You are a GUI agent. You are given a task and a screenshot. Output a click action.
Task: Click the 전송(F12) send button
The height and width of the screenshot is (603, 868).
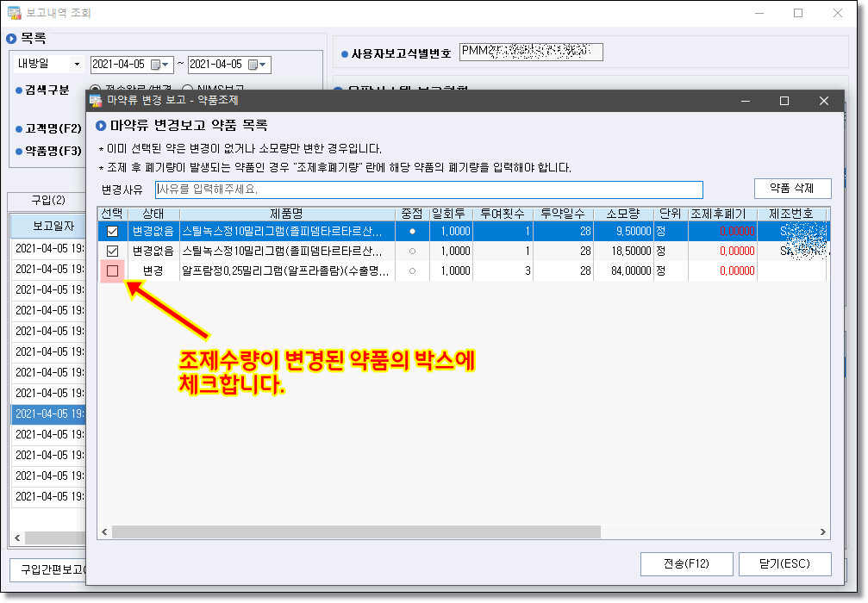686,563
